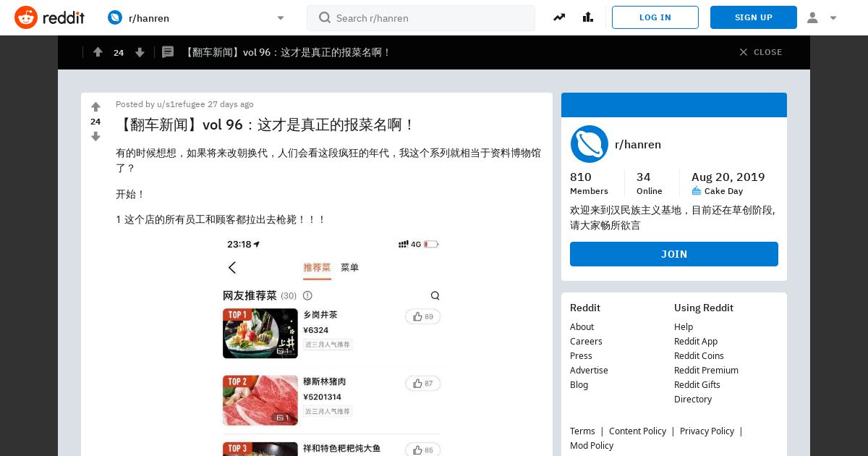Close the post overlay

[x=760, y=52]
